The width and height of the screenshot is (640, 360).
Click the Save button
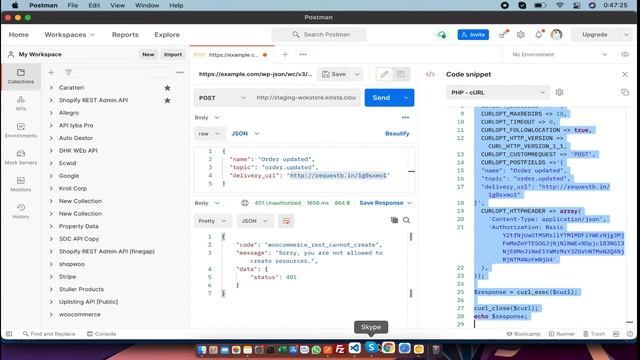point(334,74)
